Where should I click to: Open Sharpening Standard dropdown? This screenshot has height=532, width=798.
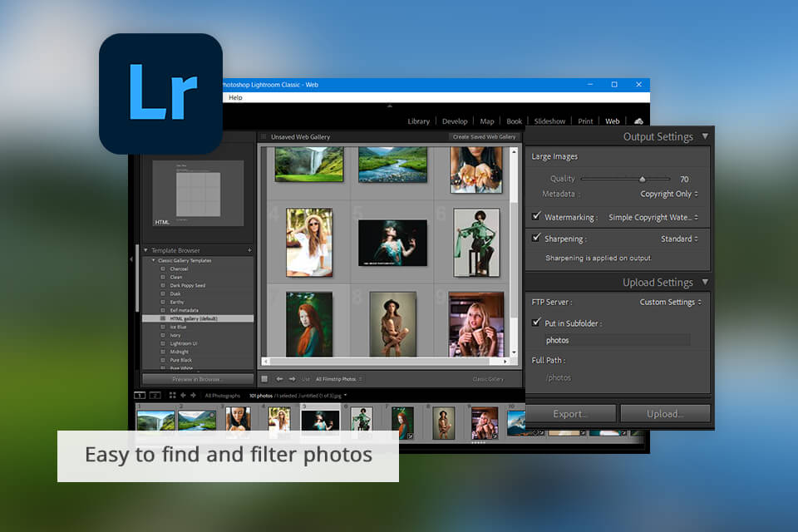[x=679, y=239]
